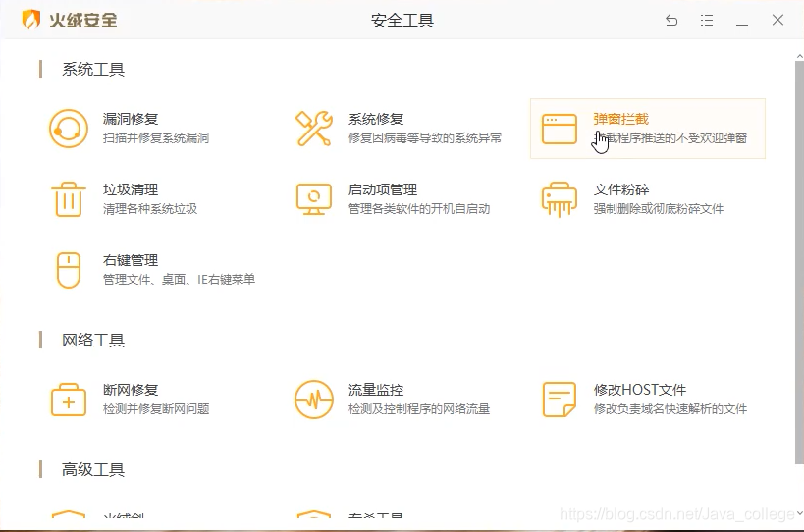Click the 垃圾清理 trash can icon
Viewport: 804px width, 532px height.
pos(69,199)
